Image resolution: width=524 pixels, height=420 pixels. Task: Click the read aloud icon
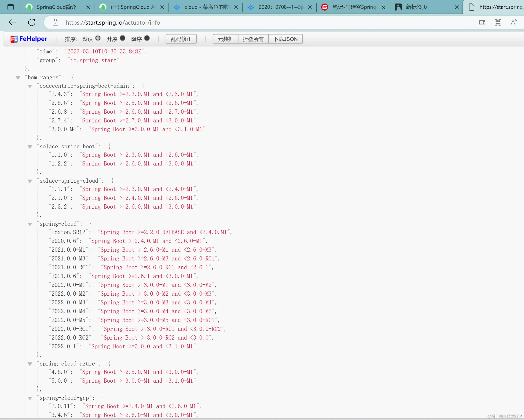514,23
